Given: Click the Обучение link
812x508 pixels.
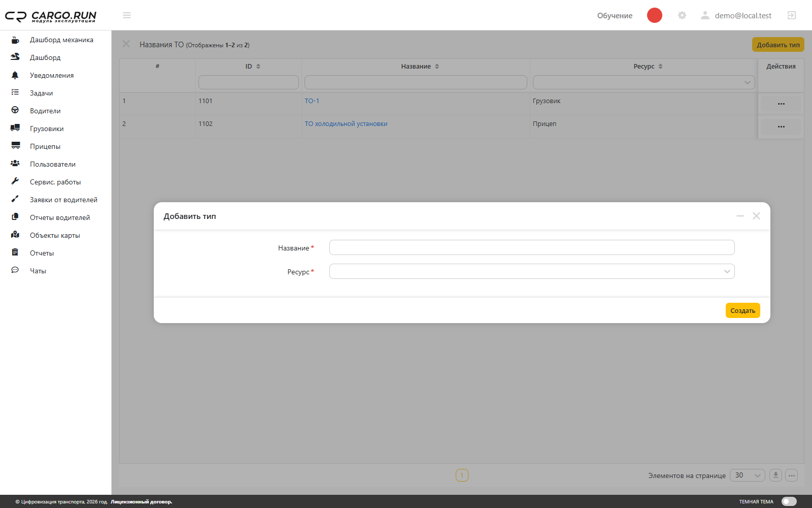Looking at the screenshot, I should 615,16.
